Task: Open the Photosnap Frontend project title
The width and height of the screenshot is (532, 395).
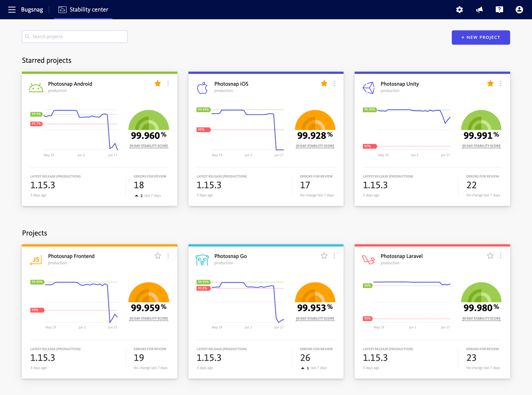Action: pos(71,256)
